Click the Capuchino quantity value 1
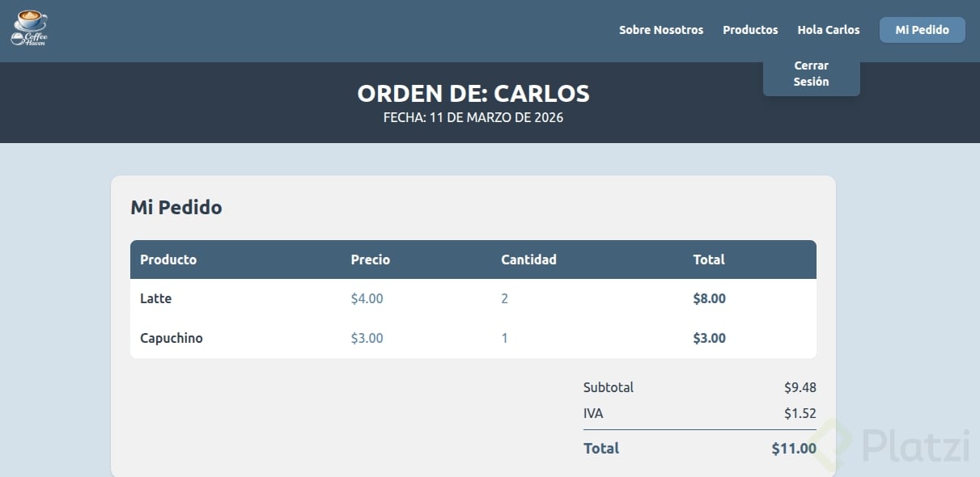The height and width of the screenshot is (477, 980). [x=505, y=338]
